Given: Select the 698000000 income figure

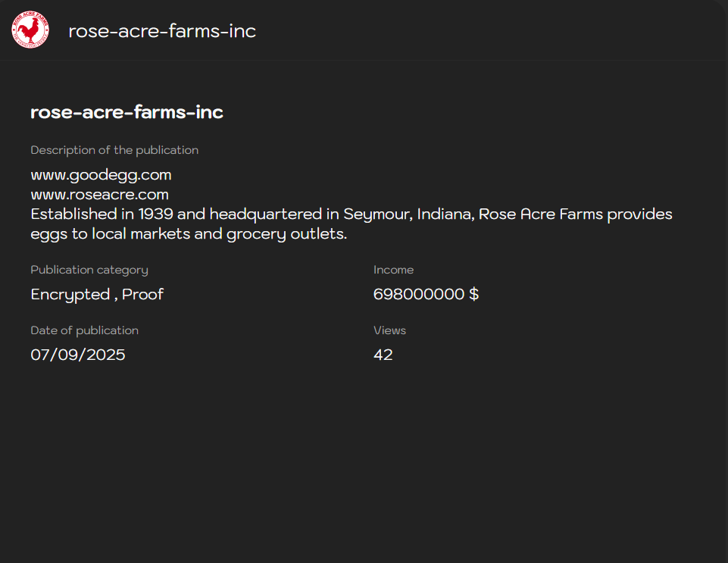Looking at the screenshot, I should click(419, 295).
